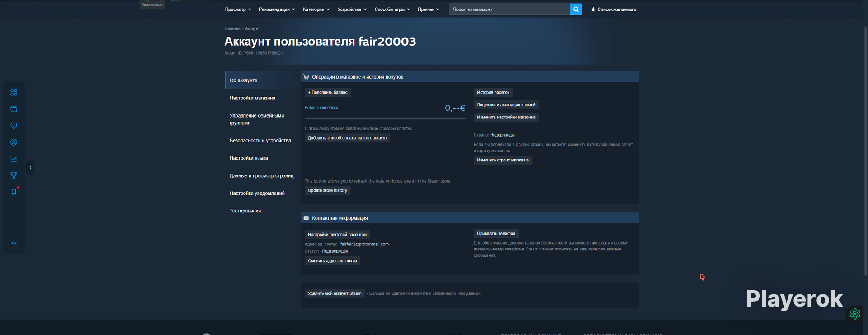
Task: Open Данные и просмотр страниц tab
Action: point(261,176)
